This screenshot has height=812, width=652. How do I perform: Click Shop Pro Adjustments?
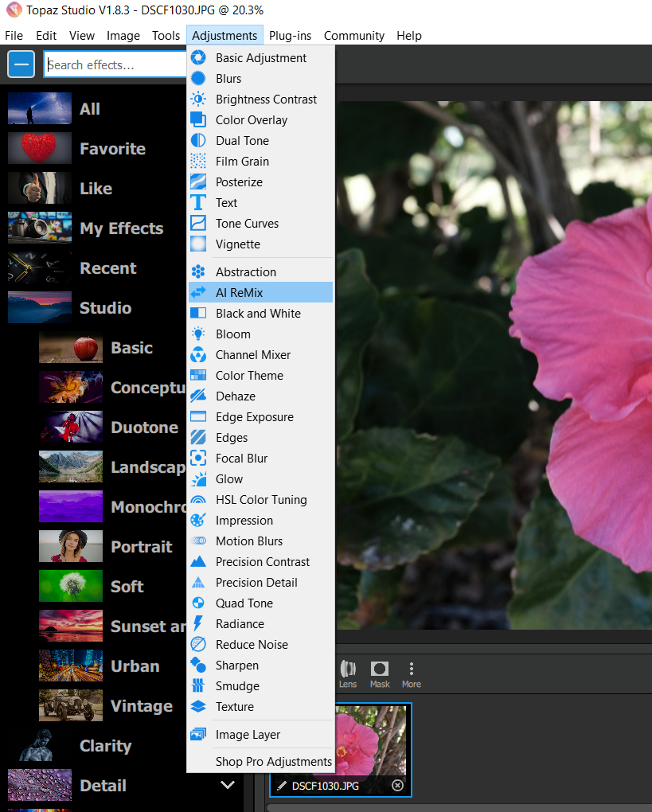point(273,762)
